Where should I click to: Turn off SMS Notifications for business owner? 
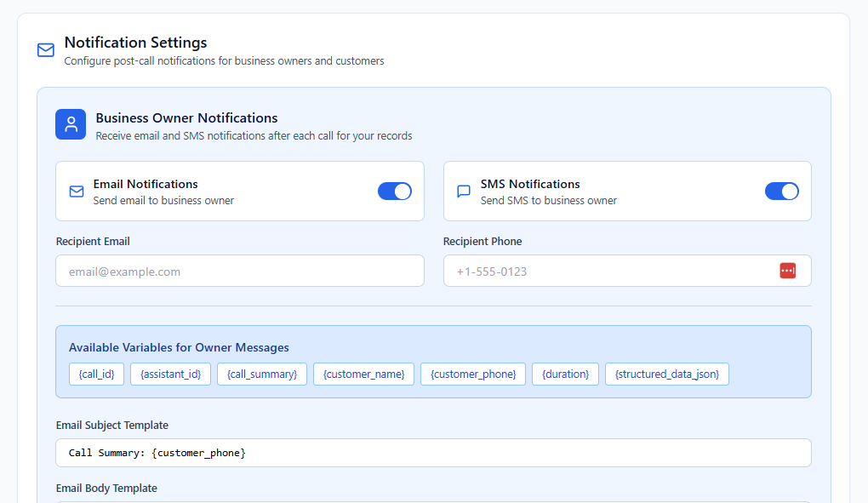(782, 191)
